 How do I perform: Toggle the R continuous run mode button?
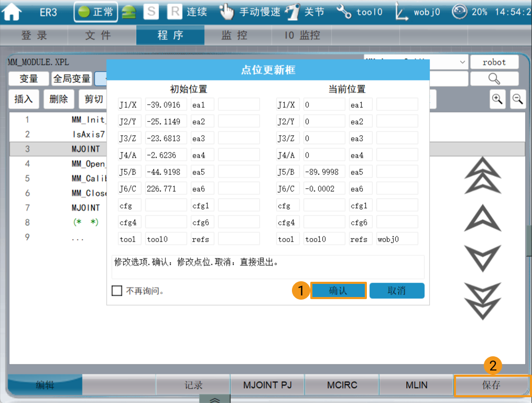[175, 12]
